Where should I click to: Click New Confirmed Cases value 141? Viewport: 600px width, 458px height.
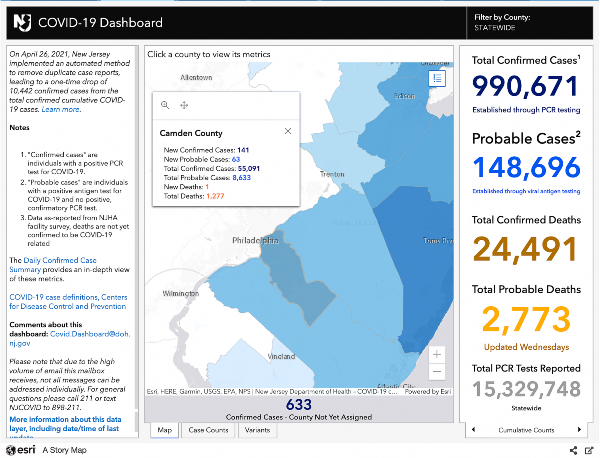pos(243,150)
